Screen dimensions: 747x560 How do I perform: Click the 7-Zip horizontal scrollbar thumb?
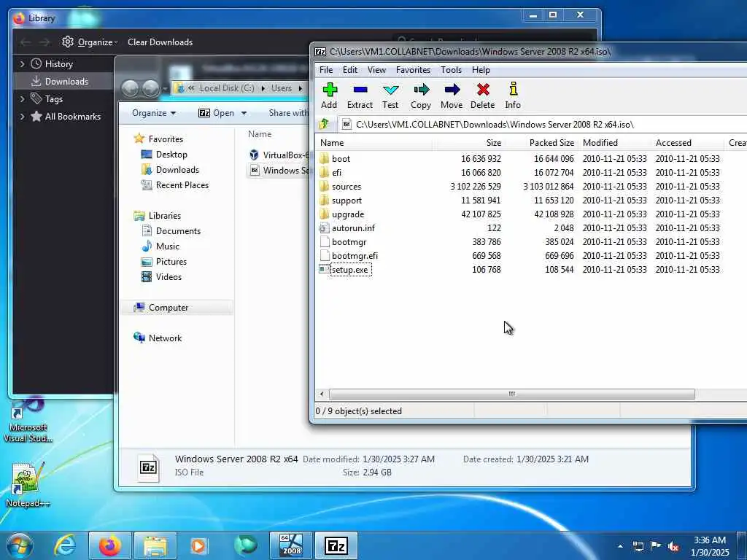(x=511, y=394)
